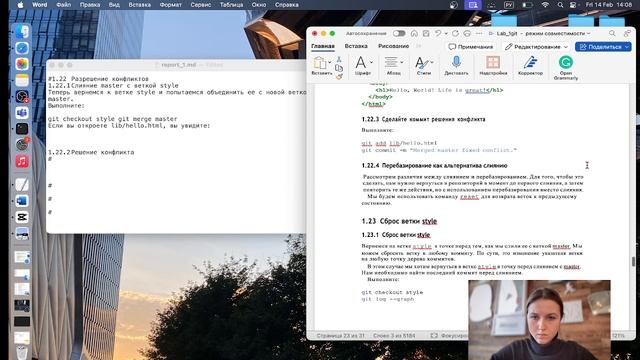
Task: Open Photos from the Dock
Action: coord(22,64)
